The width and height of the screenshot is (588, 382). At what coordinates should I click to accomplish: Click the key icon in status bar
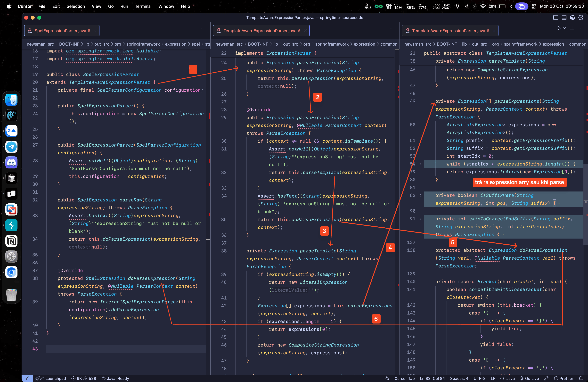click(x=547, y=378)
